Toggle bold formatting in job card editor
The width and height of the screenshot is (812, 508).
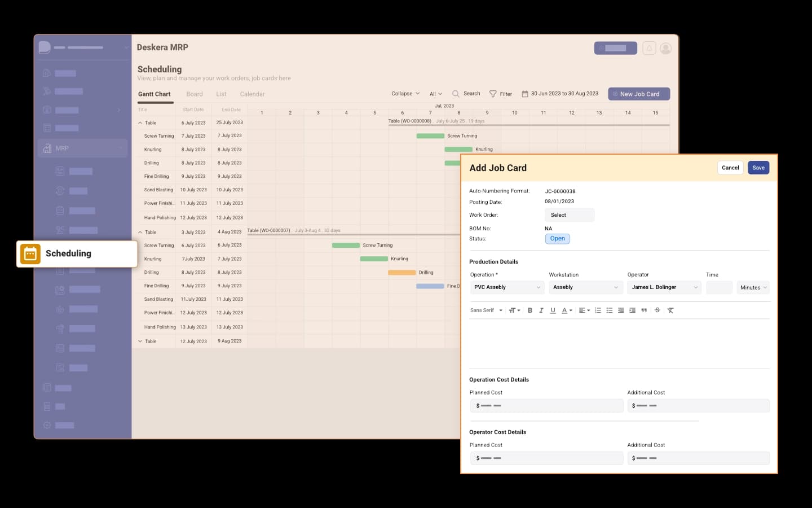coord(529,310)
